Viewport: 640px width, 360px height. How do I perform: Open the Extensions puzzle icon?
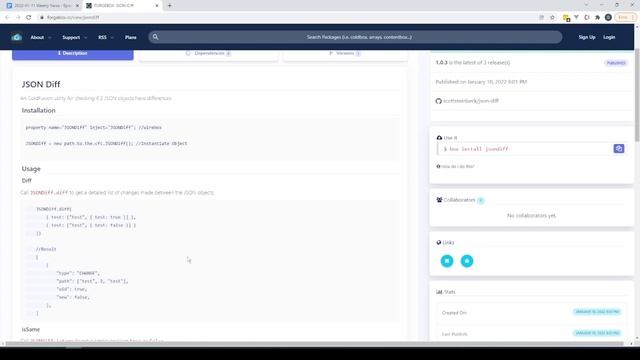pos(598,18)
